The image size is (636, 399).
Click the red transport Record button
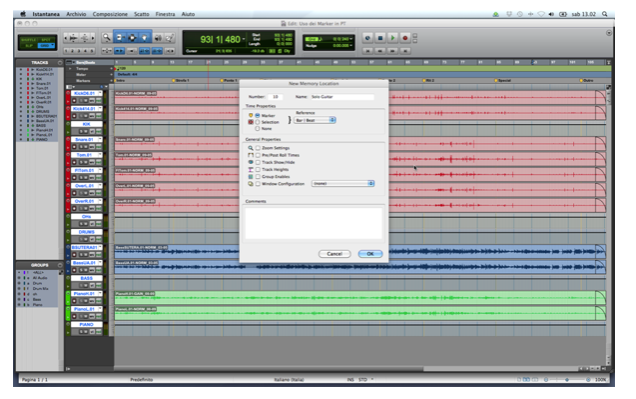click(x=405, y=38)
